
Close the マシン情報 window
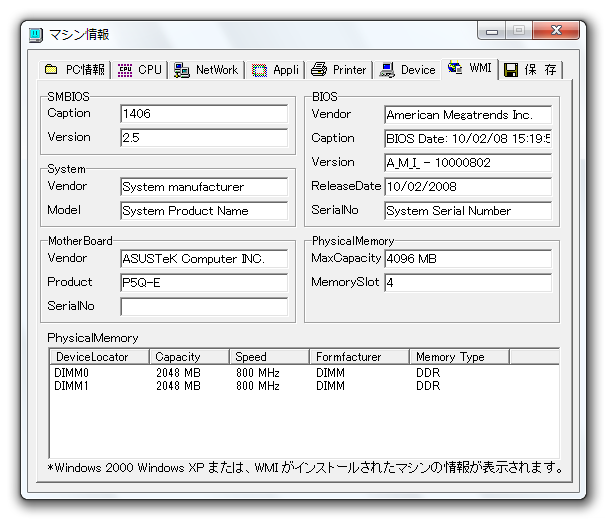coord(556,31)
